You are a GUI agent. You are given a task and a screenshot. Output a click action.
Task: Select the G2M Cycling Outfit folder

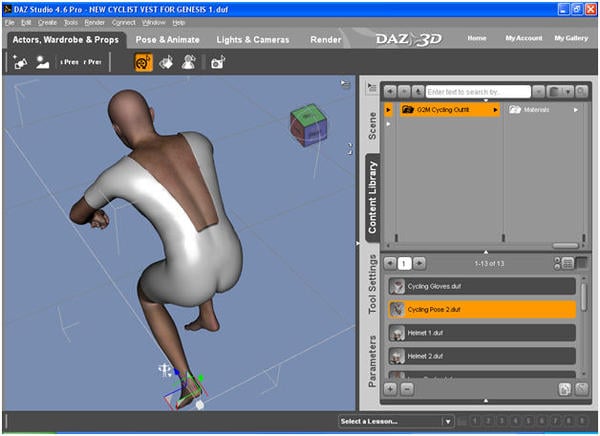click(x=450, y=110)
